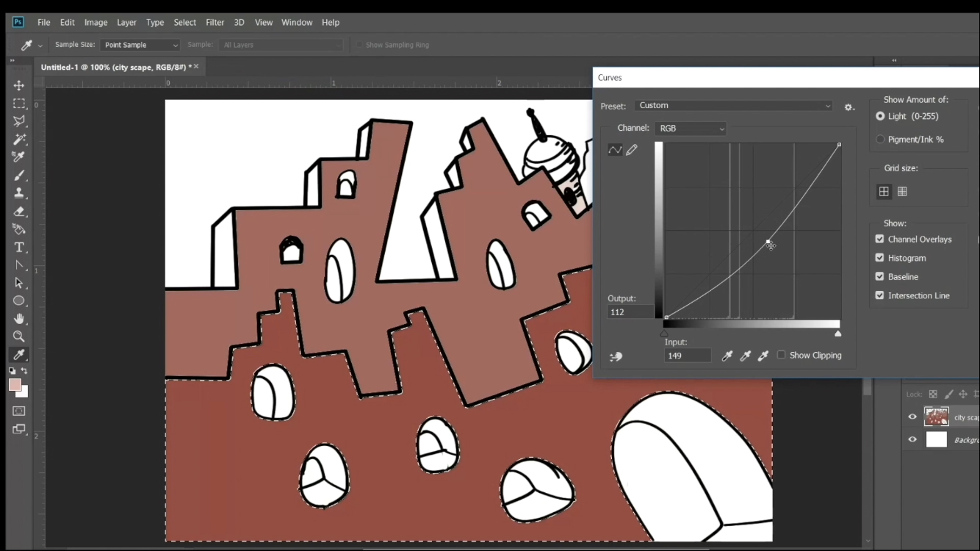Select the Type tool
Viewport: 980px width, 551px height.
pos(18,248)
